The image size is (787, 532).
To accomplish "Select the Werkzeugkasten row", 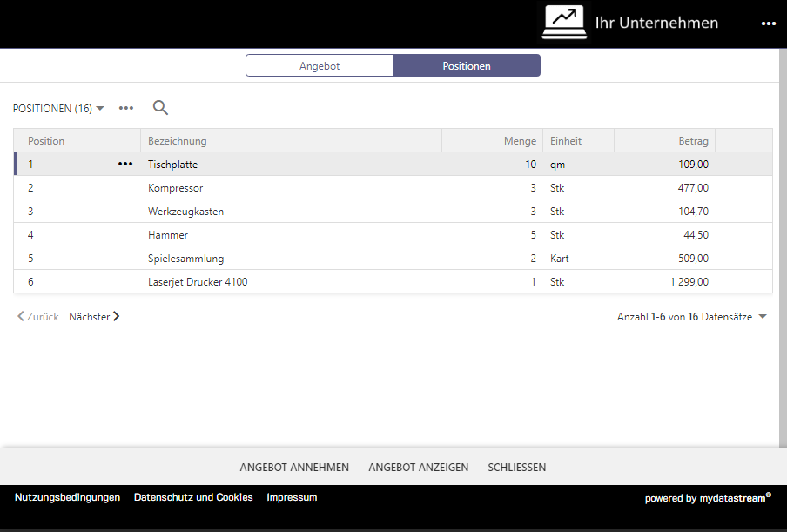I will click(x=393, y=212).
